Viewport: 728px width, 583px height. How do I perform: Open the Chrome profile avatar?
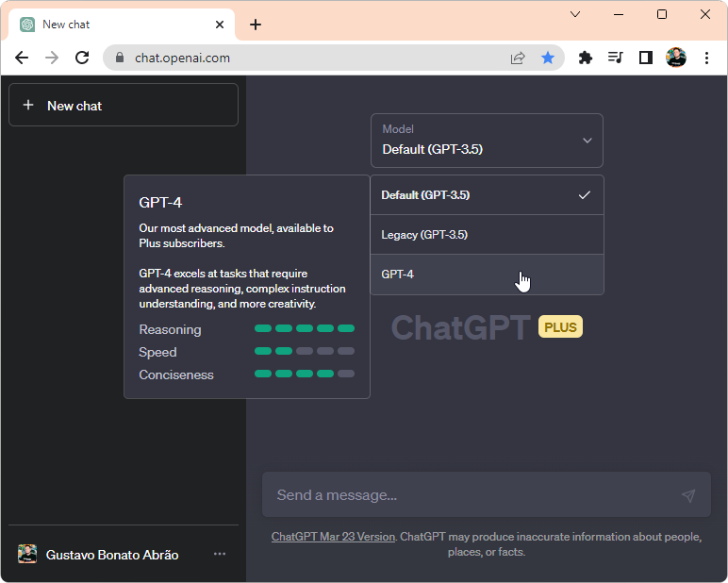coord(676,58)
